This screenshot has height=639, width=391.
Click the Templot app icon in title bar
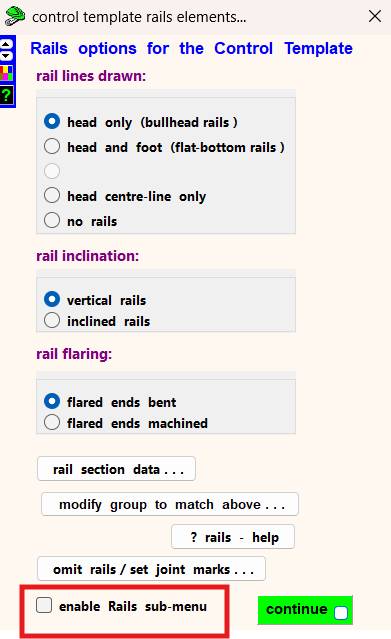tap(15, 16)
